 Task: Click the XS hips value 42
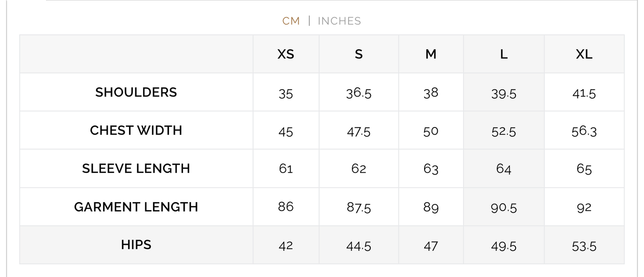point(286,246)
